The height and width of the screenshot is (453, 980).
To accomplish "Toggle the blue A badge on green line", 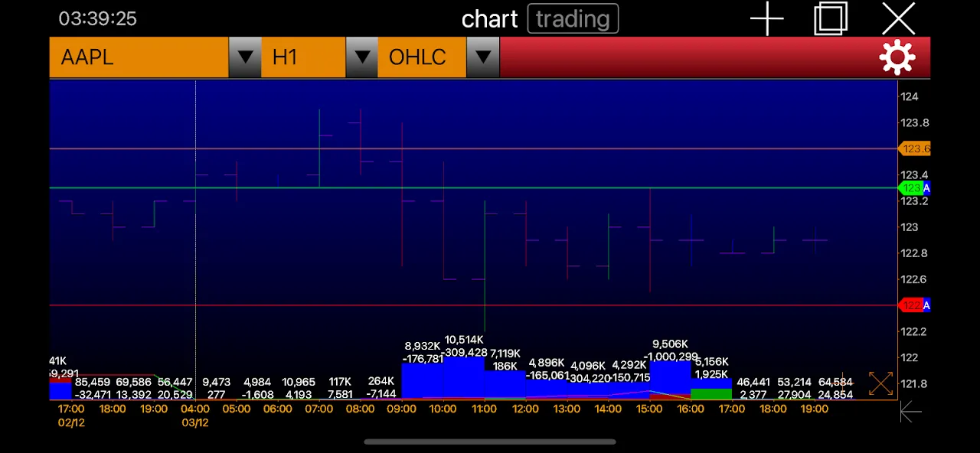I will tap(926, 188).
